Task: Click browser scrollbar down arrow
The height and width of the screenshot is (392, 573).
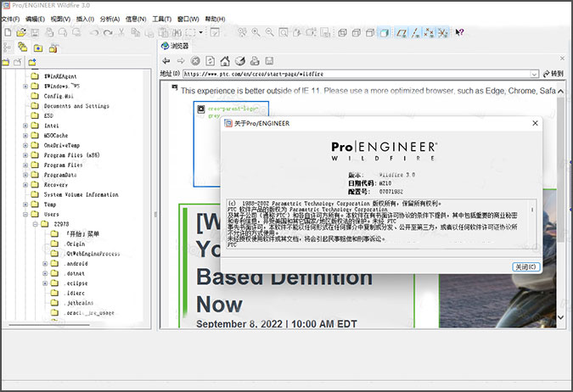Action: [560, 317]
